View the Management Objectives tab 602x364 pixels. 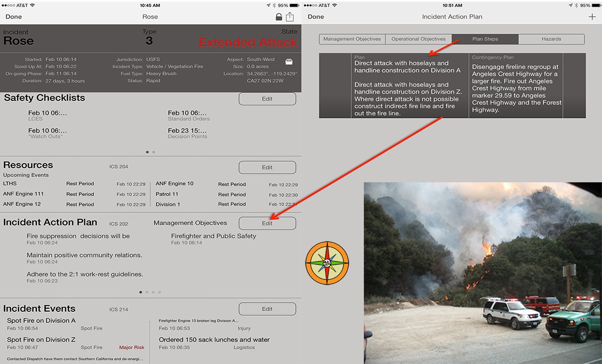[352, 39]
